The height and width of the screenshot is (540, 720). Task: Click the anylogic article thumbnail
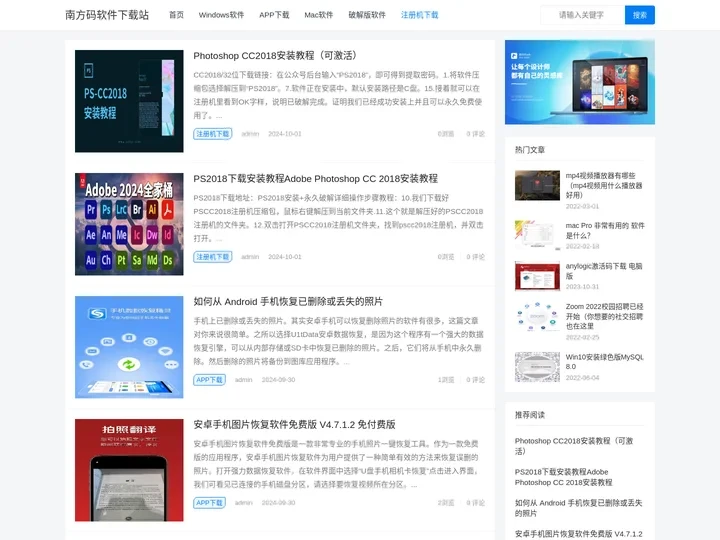click(x=537, y=276)
